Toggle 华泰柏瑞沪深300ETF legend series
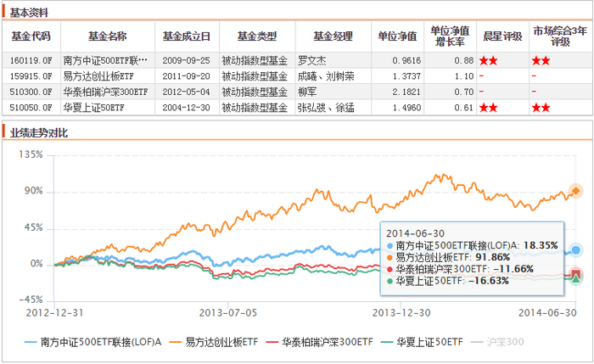The width and height of the screenshot is (594, 364). pyautogui.click(x=319, y=342)
